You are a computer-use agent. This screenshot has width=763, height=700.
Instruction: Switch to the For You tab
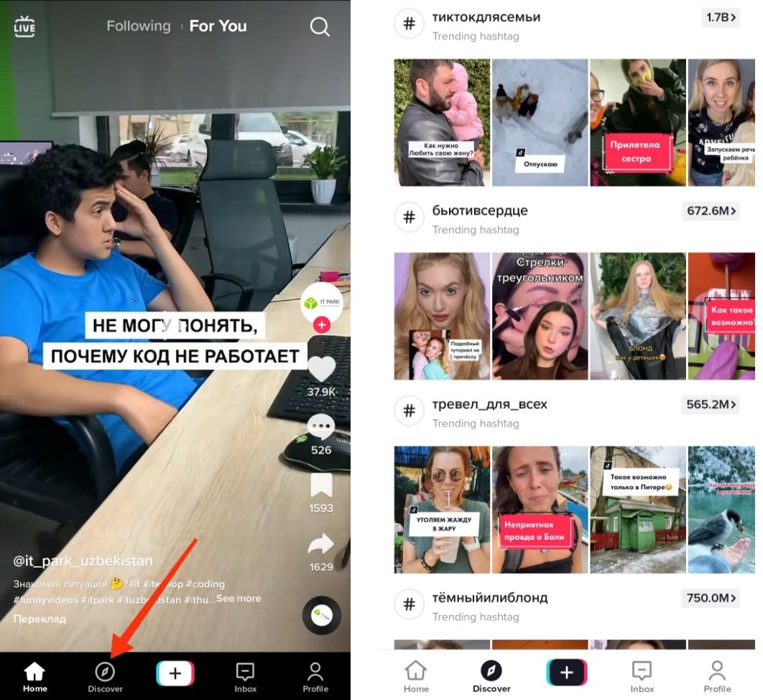[218, 26]
